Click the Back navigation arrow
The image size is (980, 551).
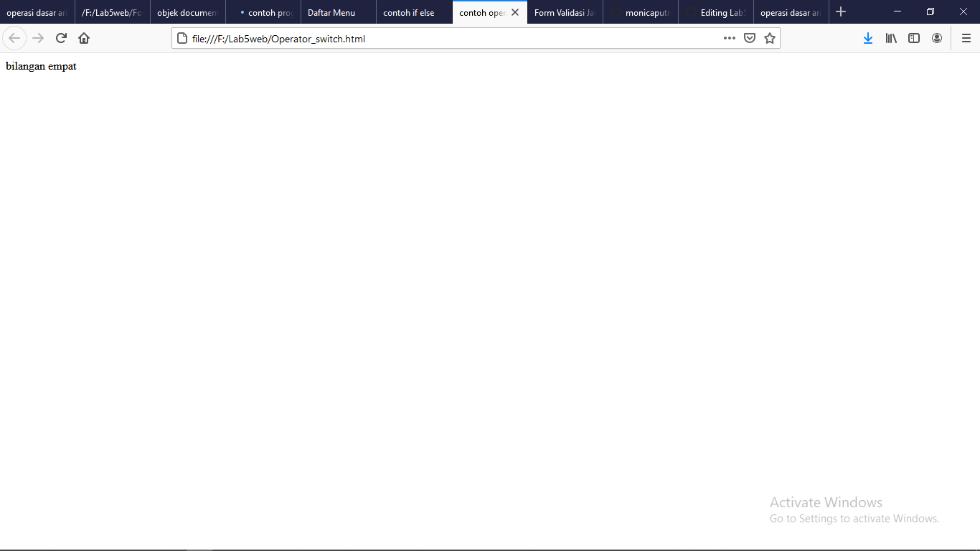14,38
